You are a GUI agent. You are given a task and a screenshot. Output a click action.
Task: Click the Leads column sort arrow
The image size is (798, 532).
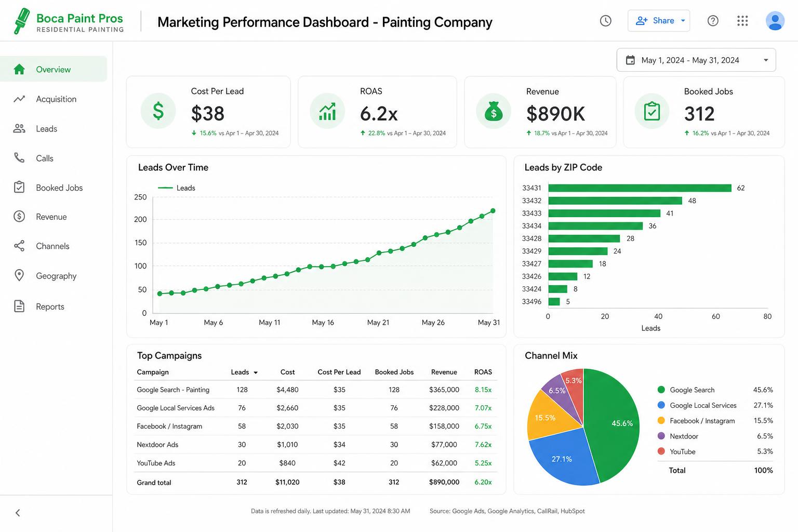[x=256, y=373]
